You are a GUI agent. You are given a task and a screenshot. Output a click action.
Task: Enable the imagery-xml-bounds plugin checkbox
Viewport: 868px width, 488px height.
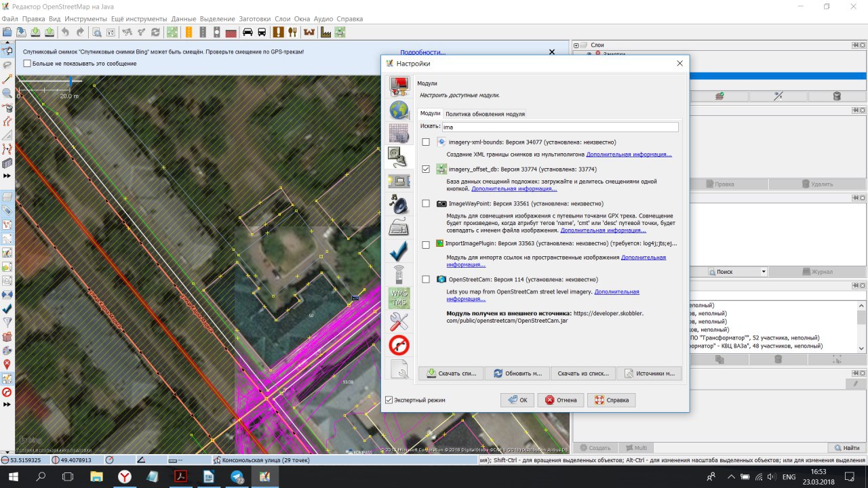(426, 142)
